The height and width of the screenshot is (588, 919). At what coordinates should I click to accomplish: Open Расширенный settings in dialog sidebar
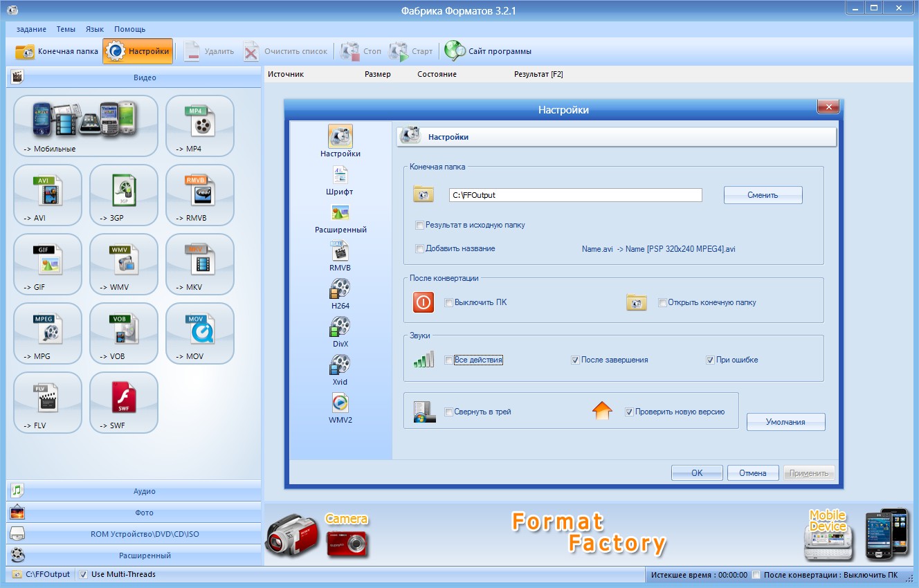click(x=340, y=219)
